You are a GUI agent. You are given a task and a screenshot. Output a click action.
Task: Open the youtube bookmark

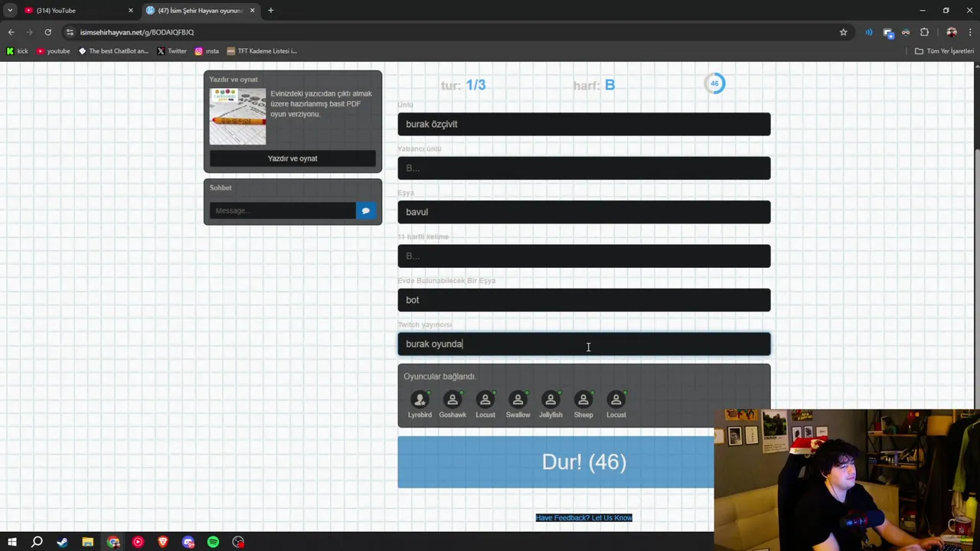coord(54,51)
